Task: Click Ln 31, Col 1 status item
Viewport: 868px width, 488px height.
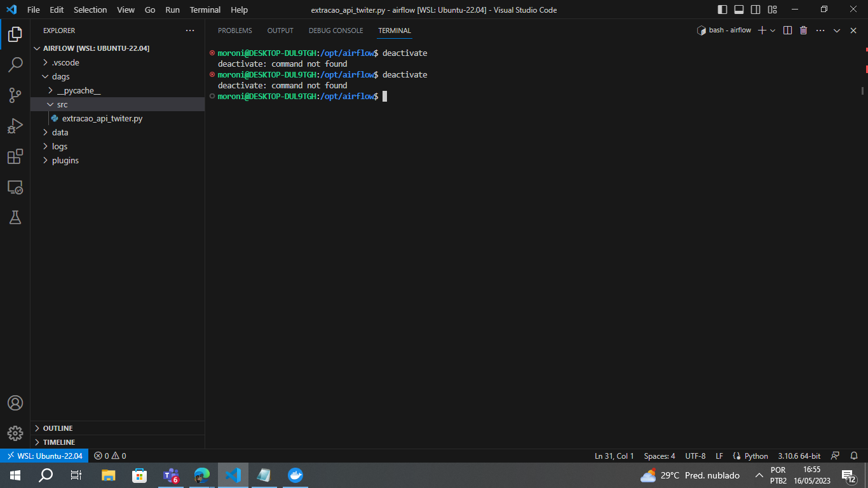Action: [614, 456]
